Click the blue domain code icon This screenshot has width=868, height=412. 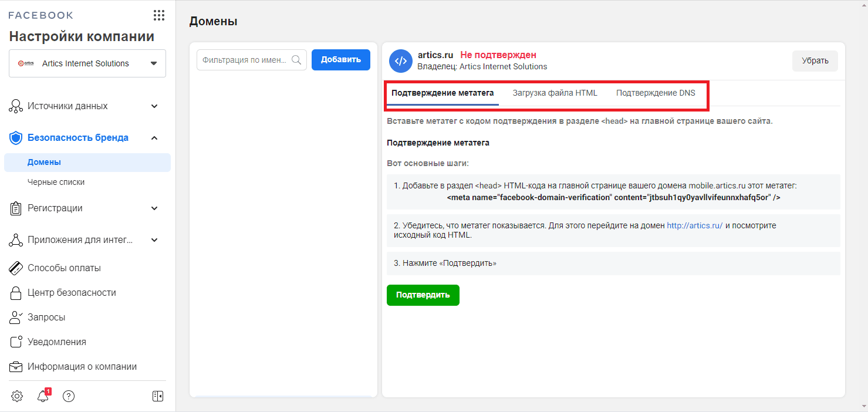click(x=401, y=60)
